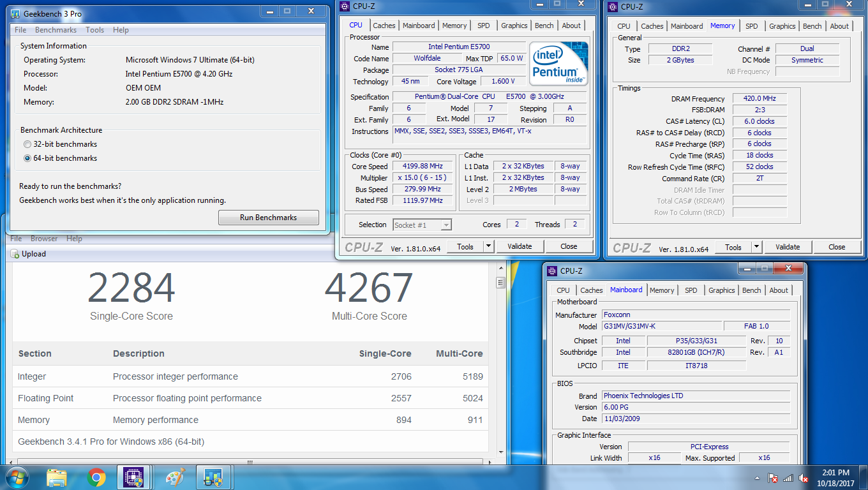Click the Foxconn manufacturer field

(x=696, y=315)
